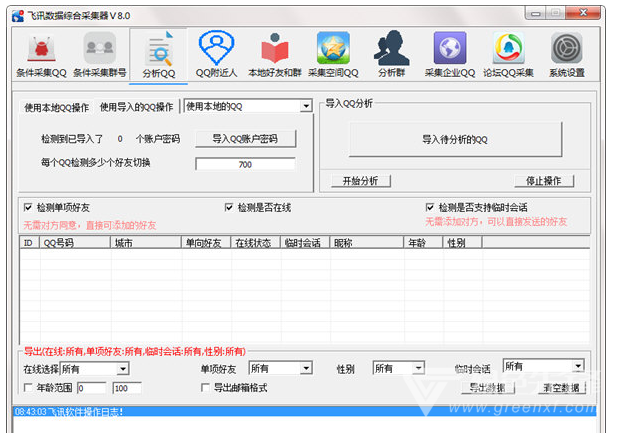Select the 飞讯软件操作日志 log entry
The image size is (617, 433).
(x=305, y=412)
